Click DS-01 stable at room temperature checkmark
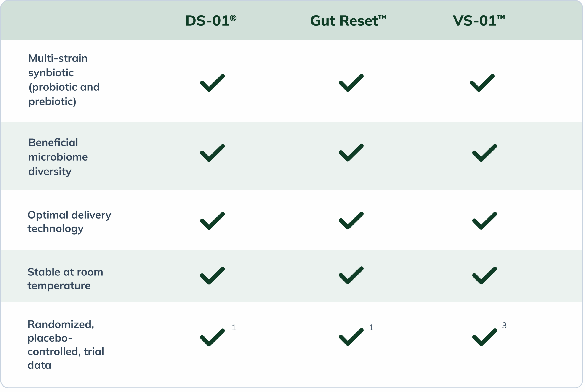585x392 pixels. (x=212, y=276)
